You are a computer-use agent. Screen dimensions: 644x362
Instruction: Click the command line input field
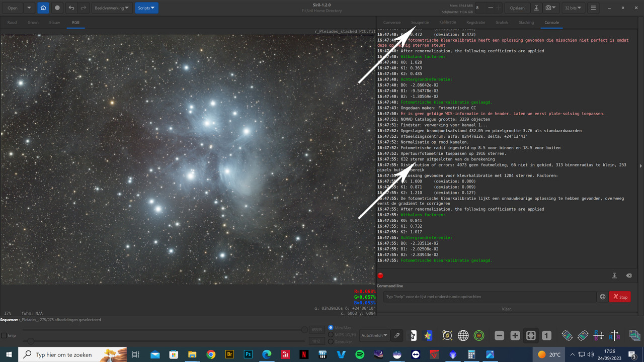490,297
